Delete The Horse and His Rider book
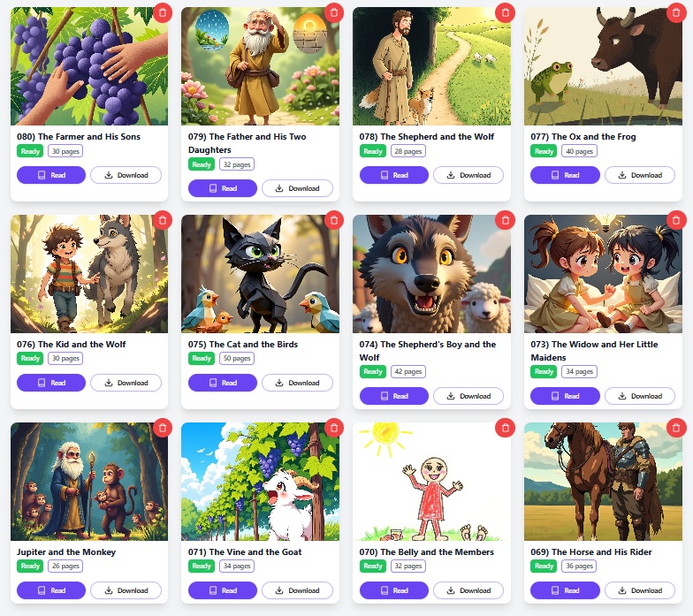 (676, 428)
